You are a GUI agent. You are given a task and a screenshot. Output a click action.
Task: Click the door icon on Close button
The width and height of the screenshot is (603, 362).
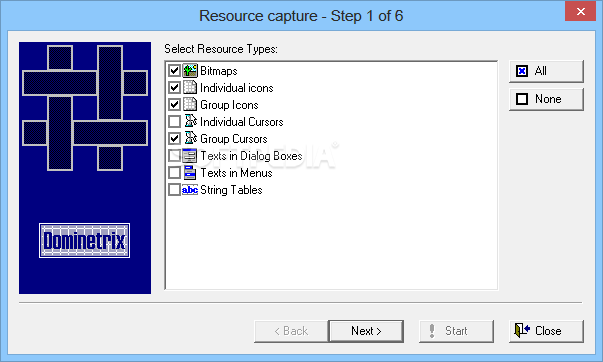click(x=522, y=330)
